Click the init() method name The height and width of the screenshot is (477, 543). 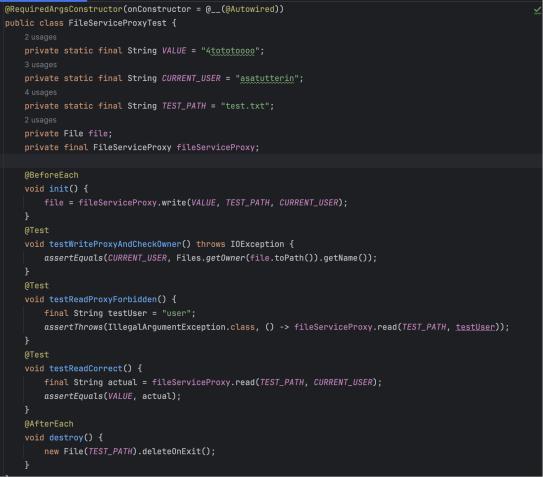[59, 189]
